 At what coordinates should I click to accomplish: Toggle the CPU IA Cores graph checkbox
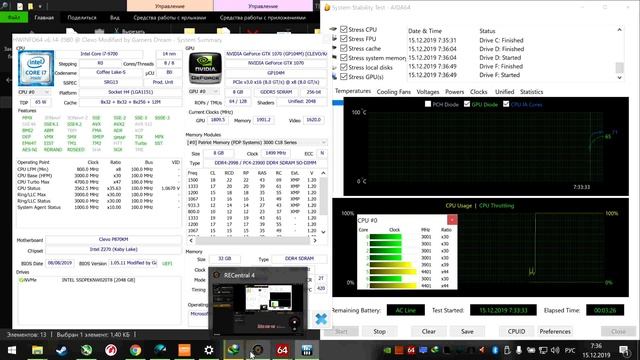pyautogui.click(x=506, y=104)
